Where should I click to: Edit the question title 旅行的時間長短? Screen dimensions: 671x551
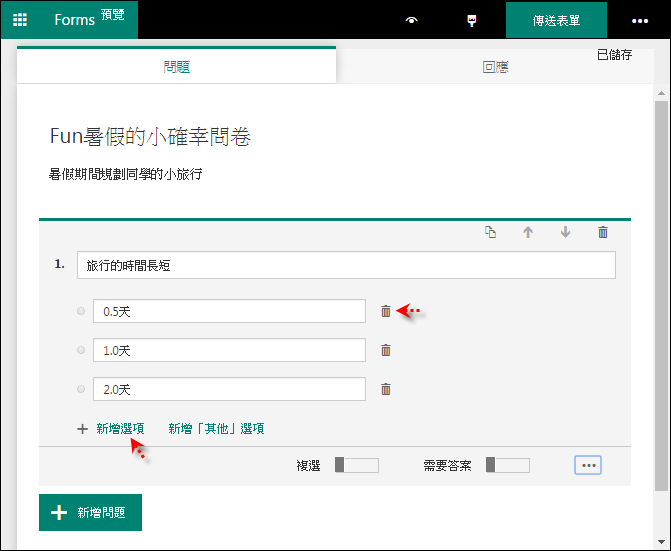(346, 265)
